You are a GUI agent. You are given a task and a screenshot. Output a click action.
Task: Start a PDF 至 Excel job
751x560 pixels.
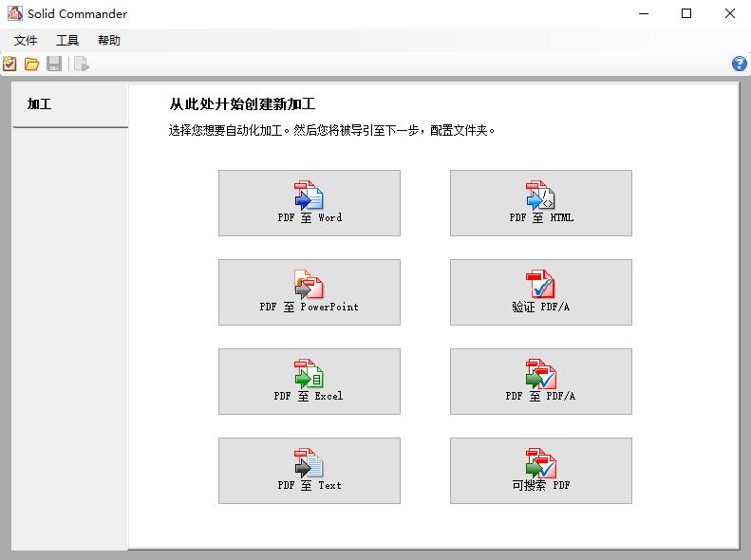310,382
